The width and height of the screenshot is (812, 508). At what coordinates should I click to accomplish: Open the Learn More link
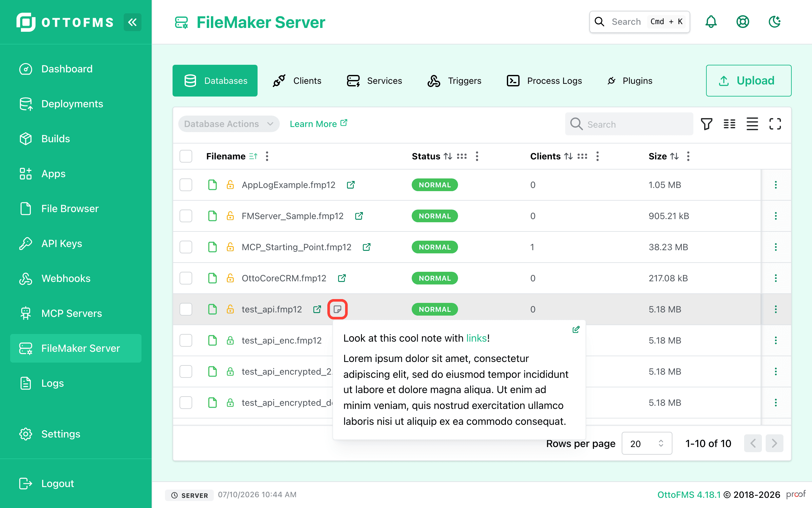pyautogui.click(x=318, y=124)
